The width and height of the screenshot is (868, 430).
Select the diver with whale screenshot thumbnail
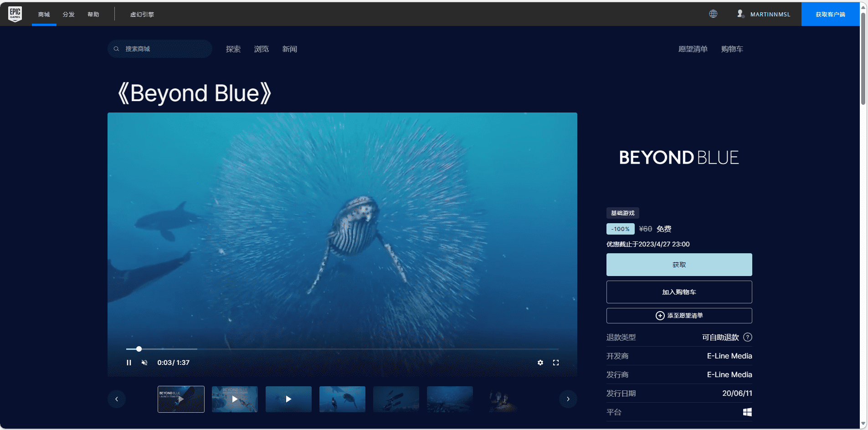click(342, 399)
